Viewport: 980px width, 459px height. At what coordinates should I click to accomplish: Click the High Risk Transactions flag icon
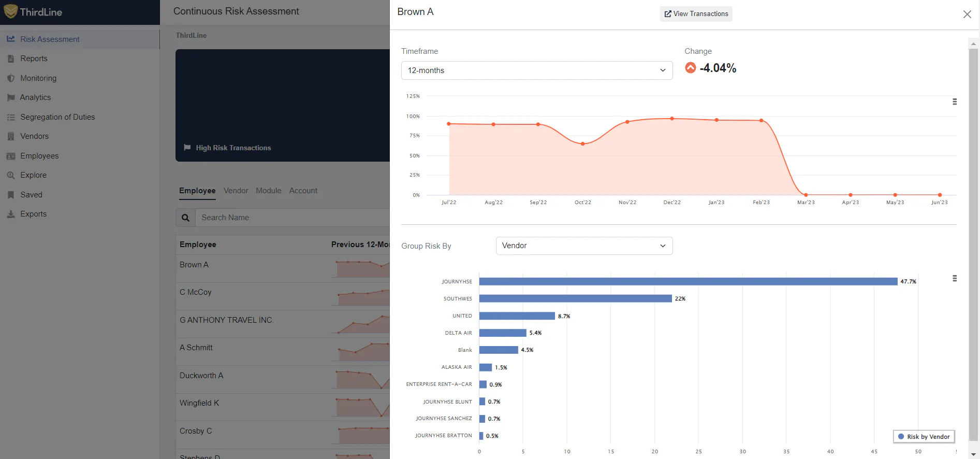coord(187,148)
